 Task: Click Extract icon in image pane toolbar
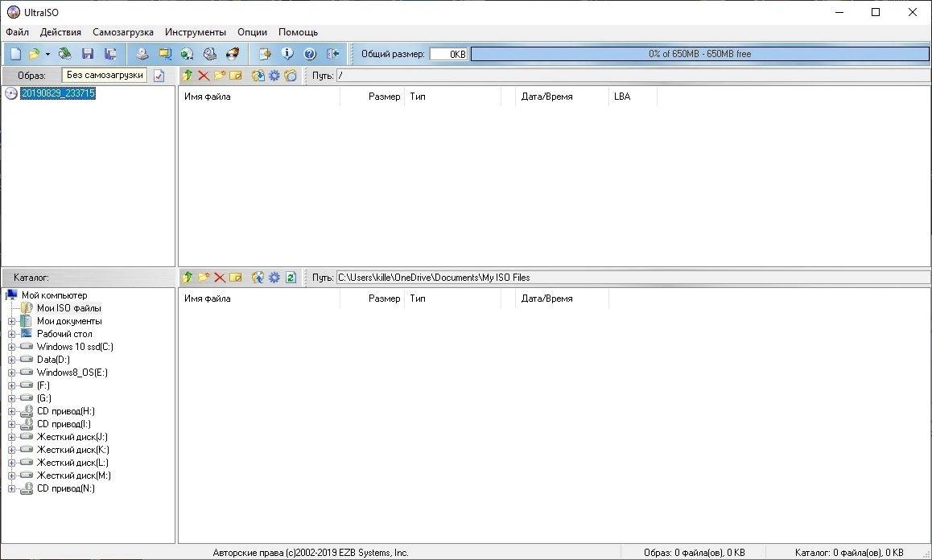[x=258, y=76]
